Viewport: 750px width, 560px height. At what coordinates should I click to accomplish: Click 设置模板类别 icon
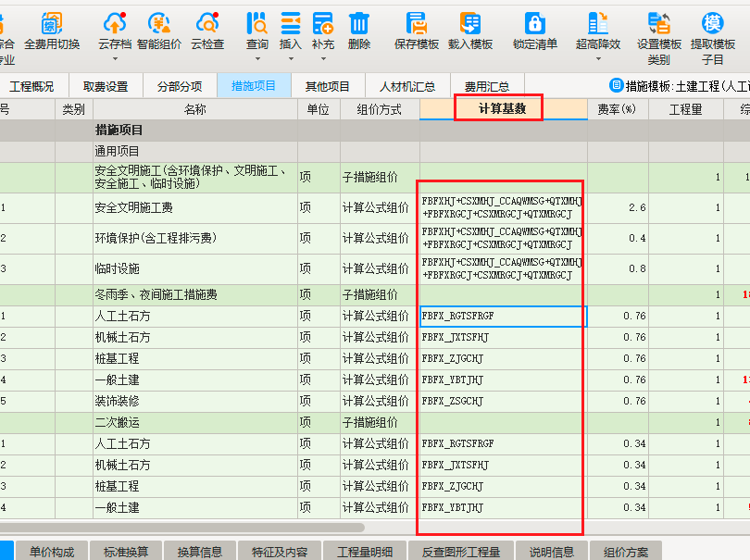click(x=659, y=23)
